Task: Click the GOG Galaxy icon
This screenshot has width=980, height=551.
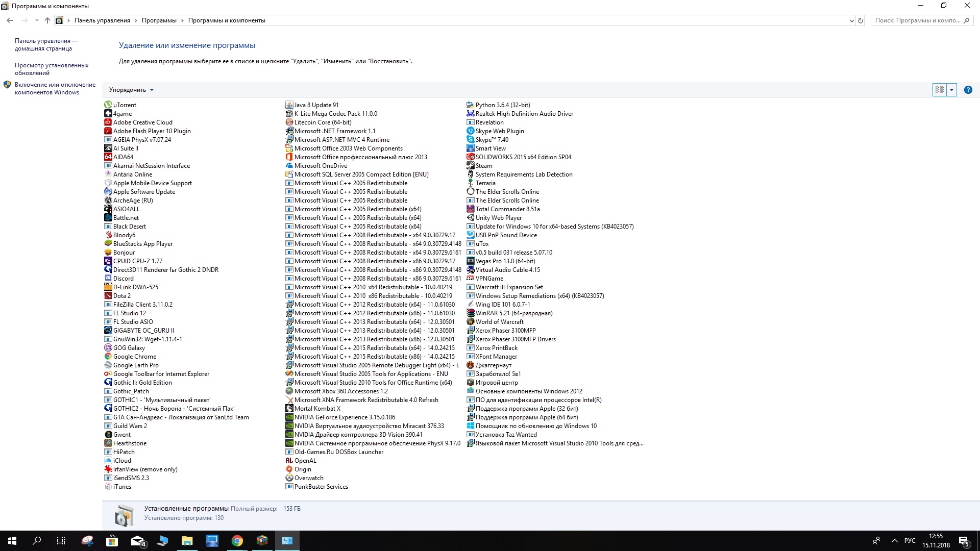Action: tap(108, 348)
